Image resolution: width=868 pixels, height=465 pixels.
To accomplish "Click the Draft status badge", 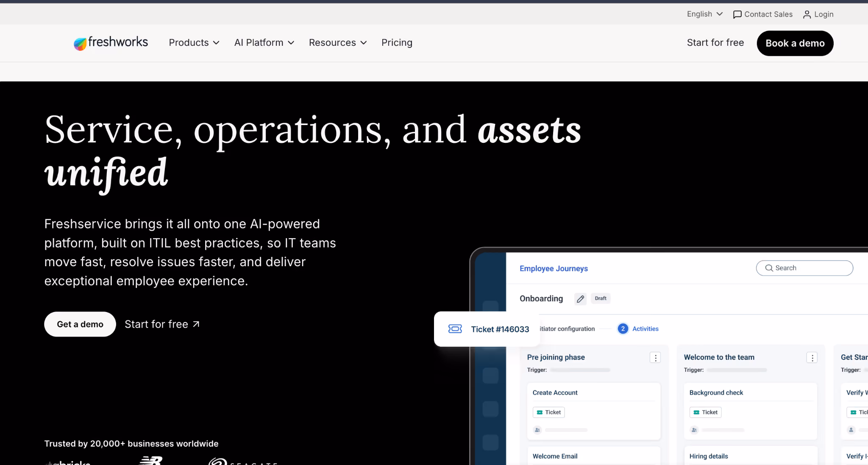I will 601,298.
